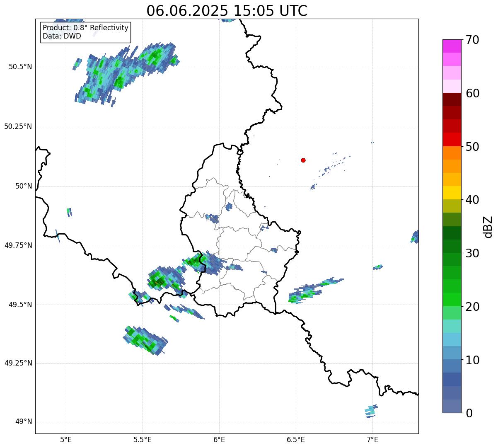The height and width of the screenshot is (448, 498).
Task: Click the dark maroon colorbar segment below 60
Action: tap(452, 99)
